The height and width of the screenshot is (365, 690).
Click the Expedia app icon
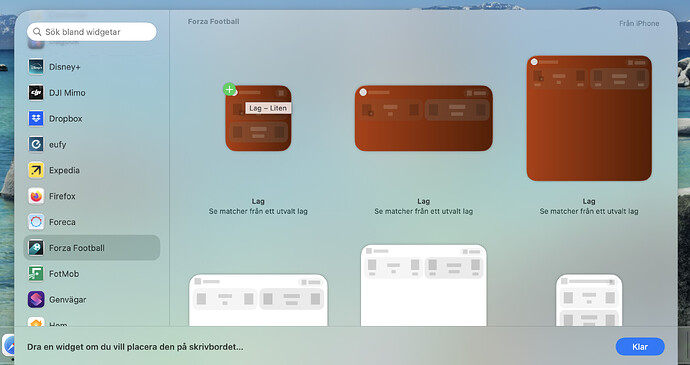36,170
